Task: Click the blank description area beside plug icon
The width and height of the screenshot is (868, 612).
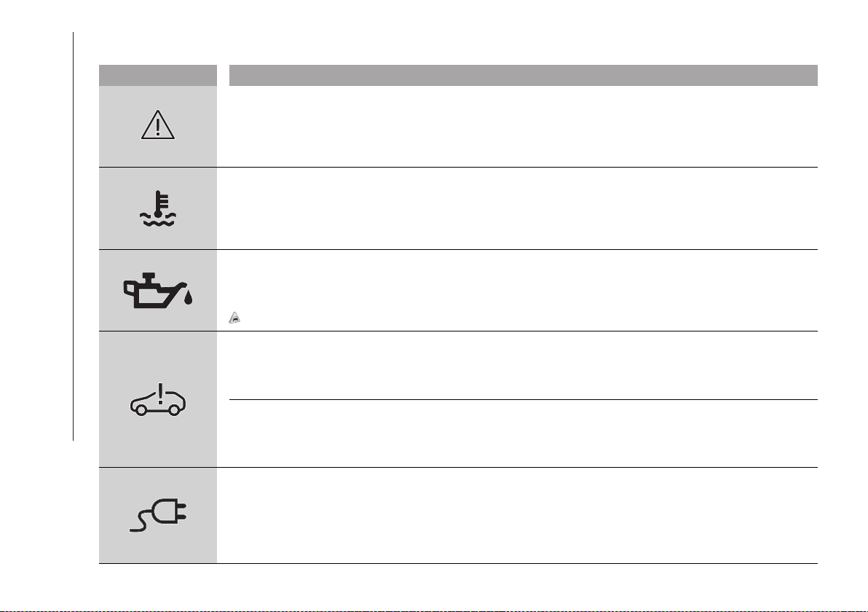Action: [x=523, y=515]
